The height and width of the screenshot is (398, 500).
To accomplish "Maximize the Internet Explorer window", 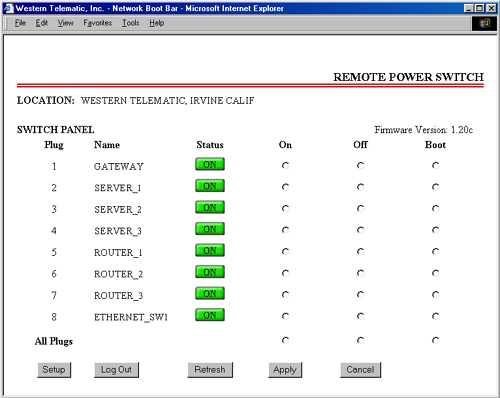I will pos(479,8).
